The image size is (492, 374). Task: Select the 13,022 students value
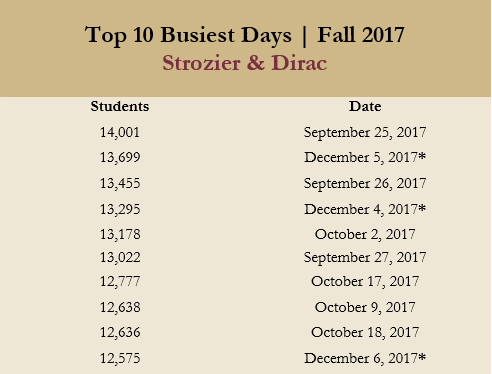click(x=120, y=257)
